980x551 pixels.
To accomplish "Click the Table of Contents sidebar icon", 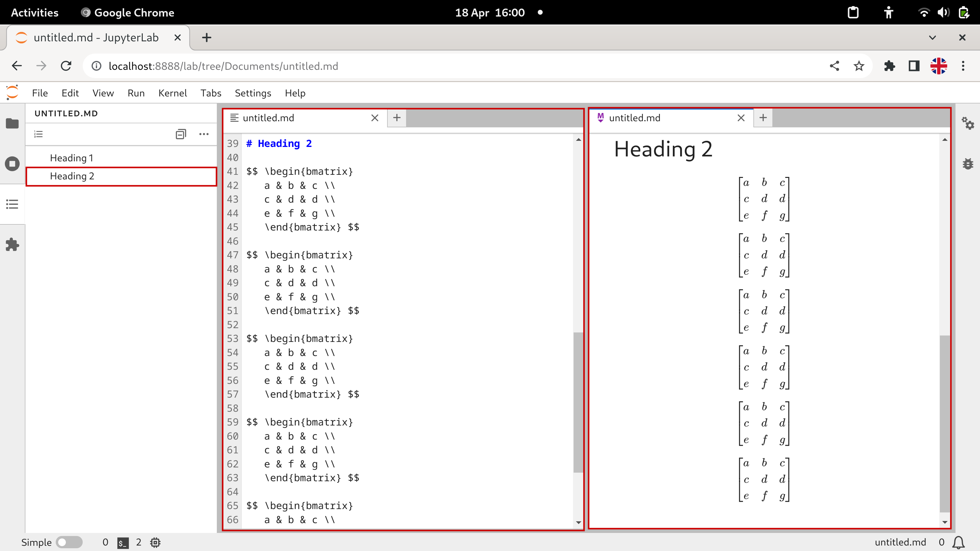I will [x=12, y=204].
